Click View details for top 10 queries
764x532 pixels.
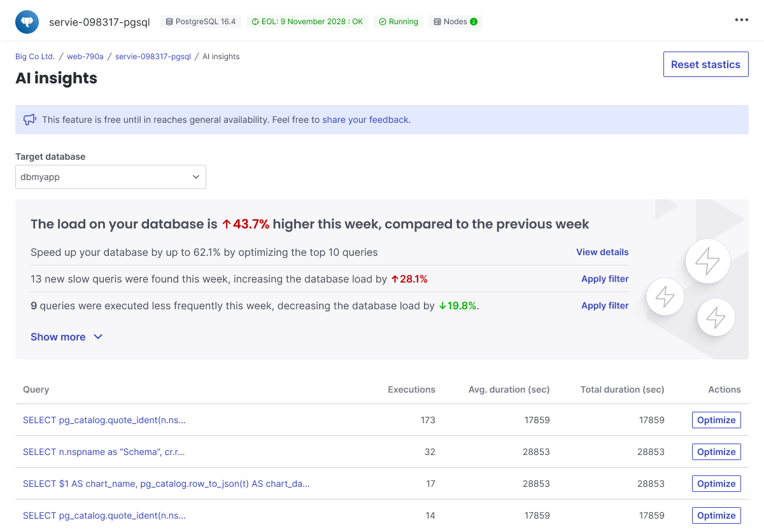point(602,252)
